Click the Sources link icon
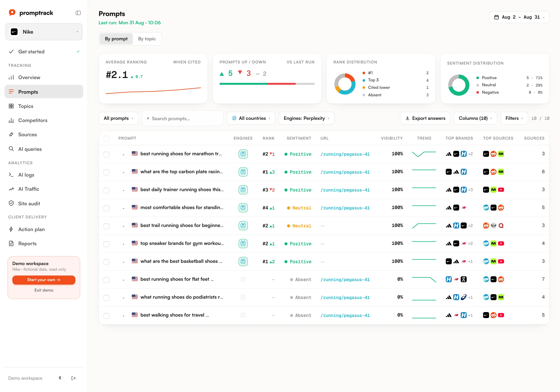Screen dimensions: 560x392 [11, 134]
